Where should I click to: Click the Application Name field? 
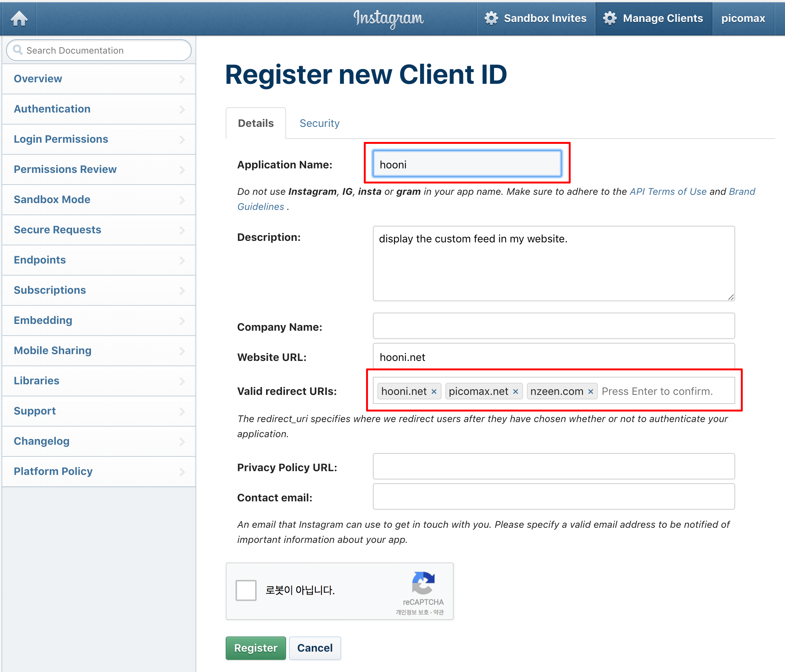point(467,164)
